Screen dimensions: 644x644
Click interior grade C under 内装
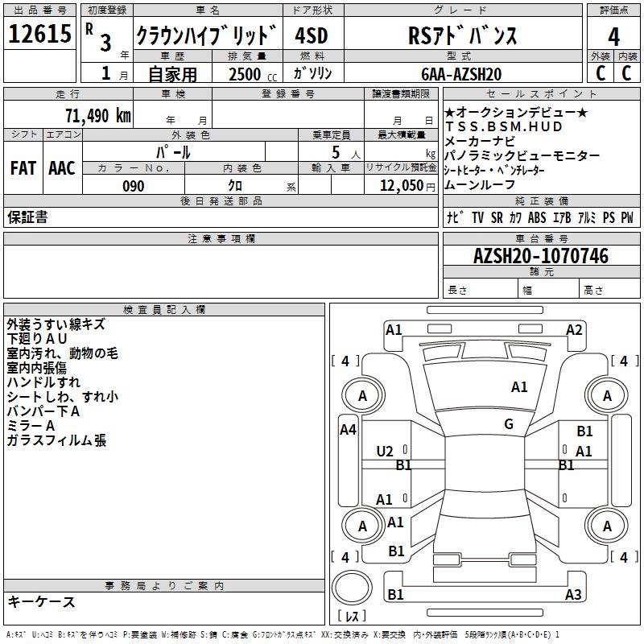click(x=627, y=73)
